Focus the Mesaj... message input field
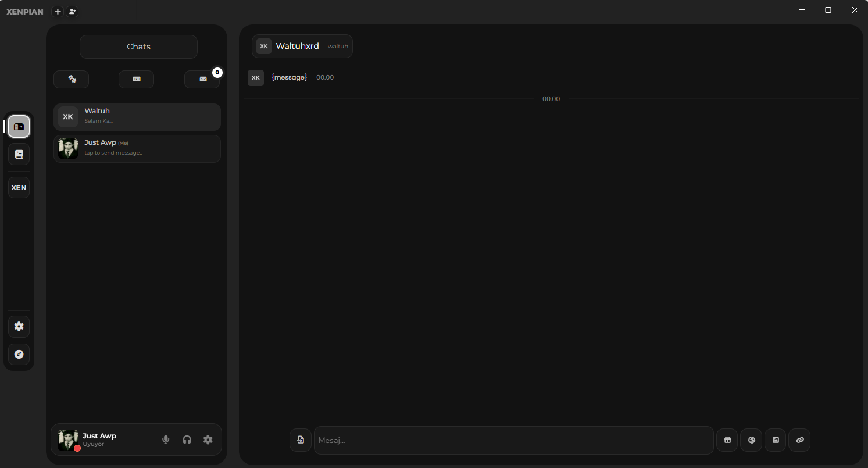 (x=513, y=440)
